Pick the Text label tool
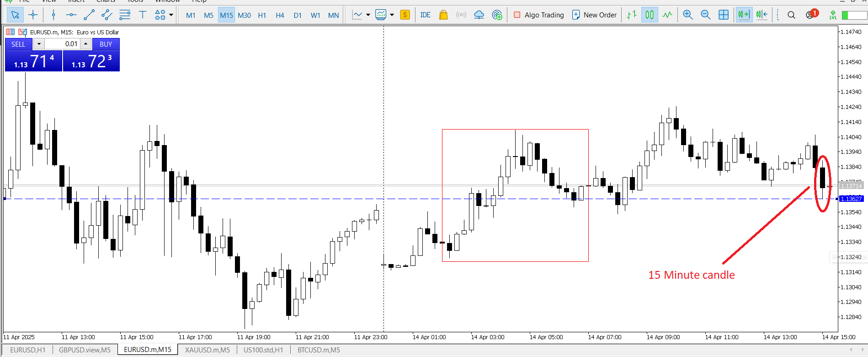This screenshot has width=868, height=357. [x=143, y=15]
